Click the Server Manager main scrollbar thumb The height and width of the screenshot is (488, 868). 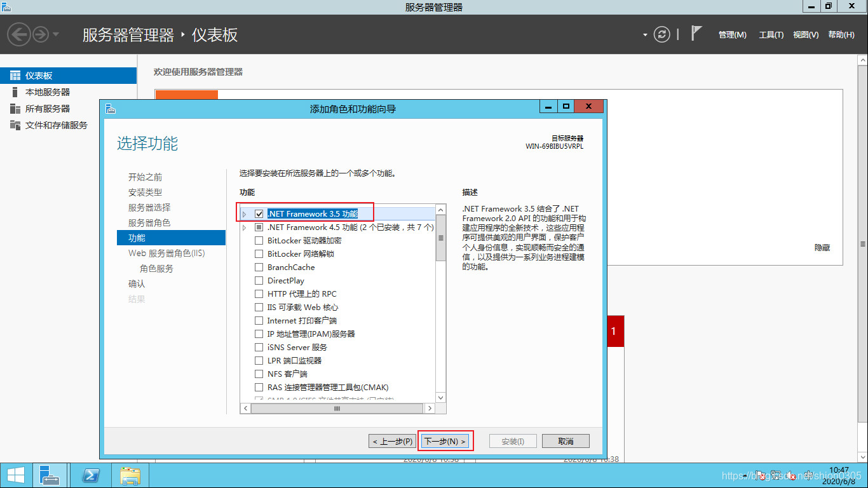coord(862,244)
